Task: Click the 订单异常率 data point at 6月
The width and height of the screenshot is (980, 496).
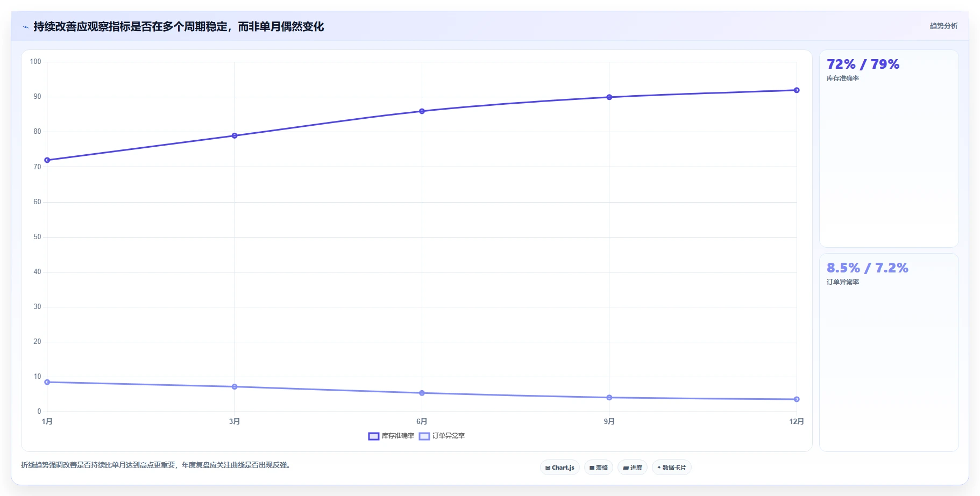Action: (422, 393)
